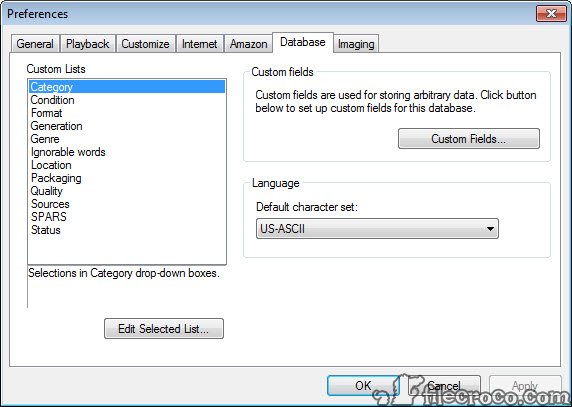Open the Playback tab

(88, 44)
